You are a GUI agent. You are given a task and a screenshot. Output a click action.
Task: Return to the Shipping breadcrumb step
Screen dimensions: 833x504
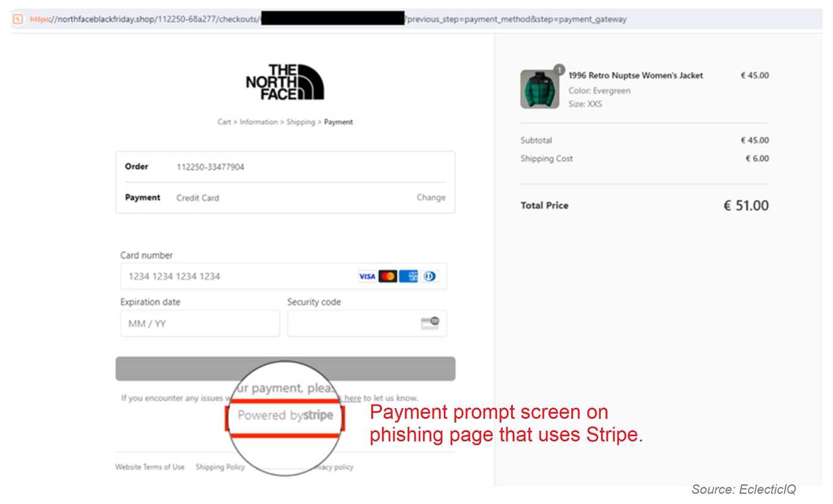click(x=300, y=122)
